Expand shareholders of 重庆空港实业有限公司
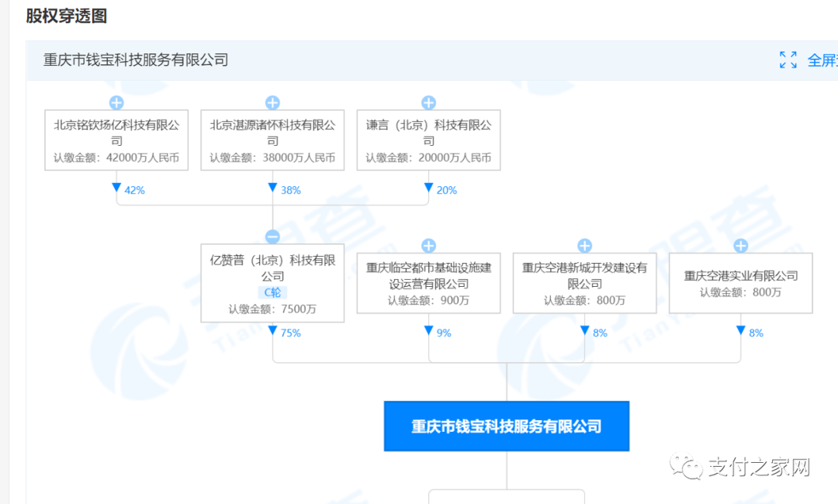The width and height of the screenshot is (838, 504). tap(741, 246)
